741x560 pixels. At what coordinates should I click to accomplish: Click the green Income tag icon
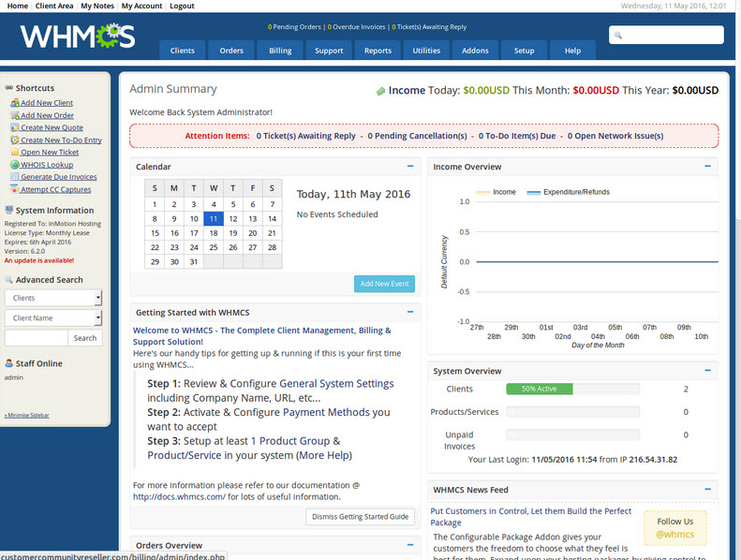click(380, 91)
